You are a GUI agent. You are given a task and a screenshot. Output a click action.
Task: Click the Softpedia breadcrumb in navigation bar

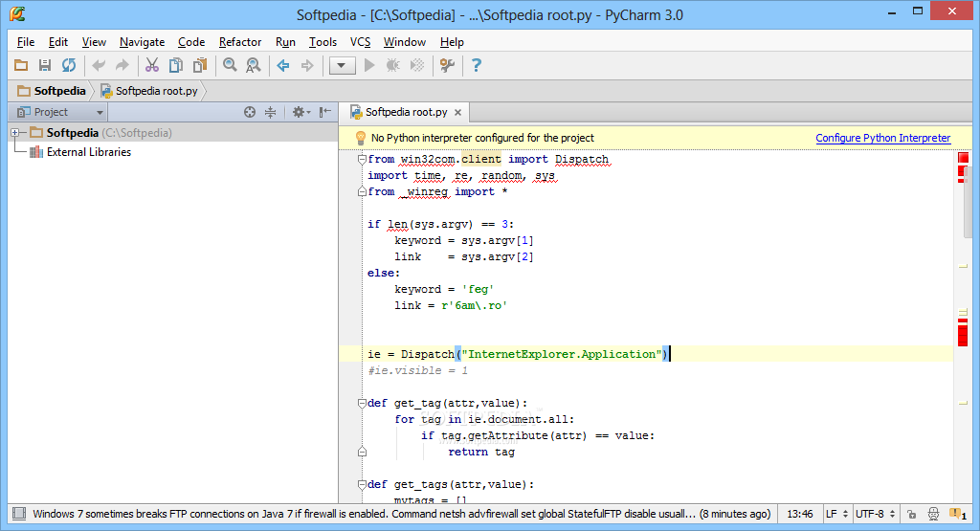click(x=52, y=91)
